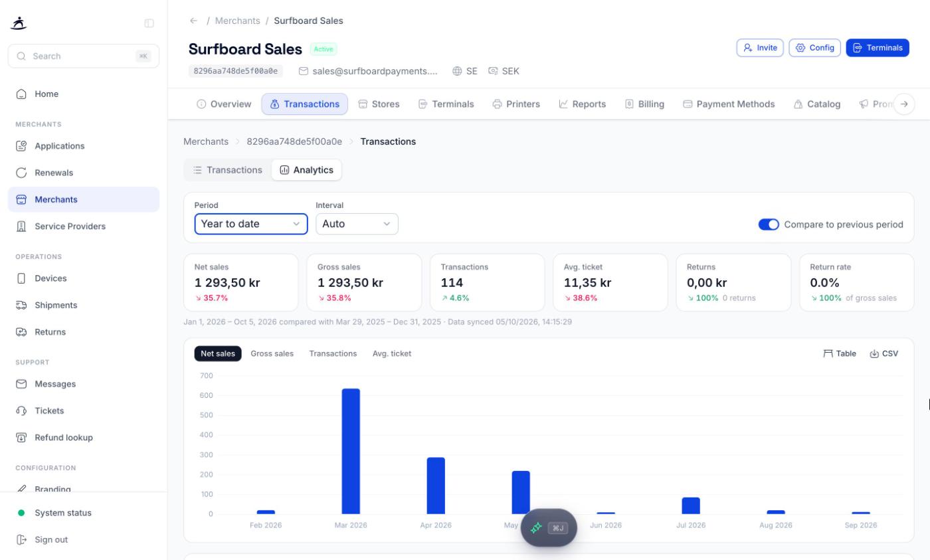Screen dimensions: 930x560
Task: Show Avg. ticket chart metric
Action: pyautogui.click(x=392, y=353)
